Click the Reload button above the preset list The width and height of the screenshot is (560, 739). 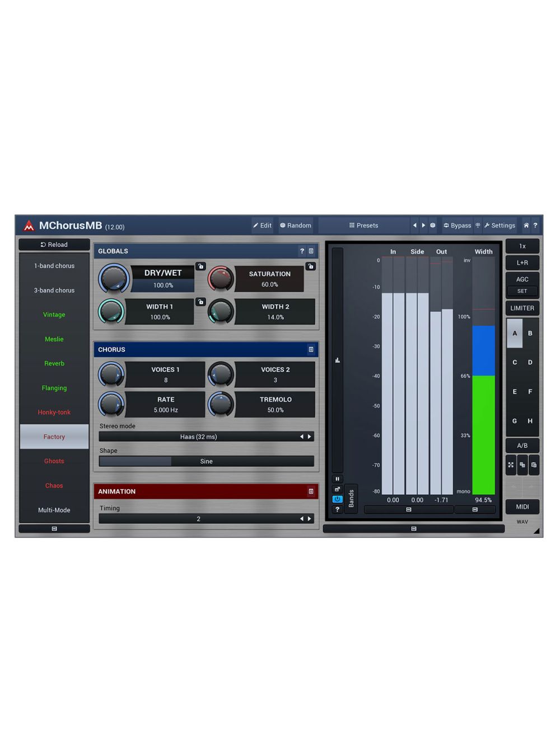(x=54, y=245)
